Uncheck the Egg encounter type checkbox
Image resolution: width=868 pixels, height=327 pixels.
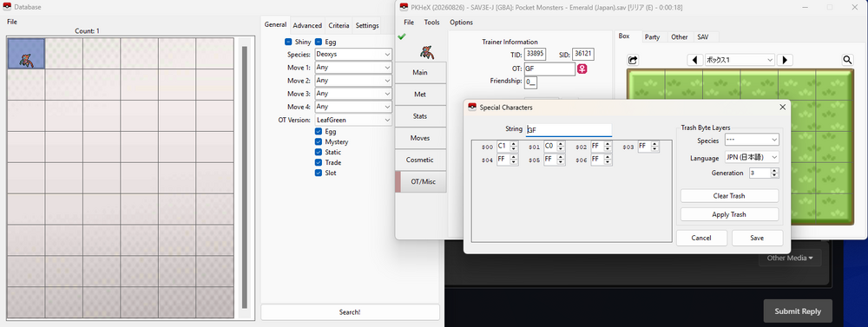(319, 132)
